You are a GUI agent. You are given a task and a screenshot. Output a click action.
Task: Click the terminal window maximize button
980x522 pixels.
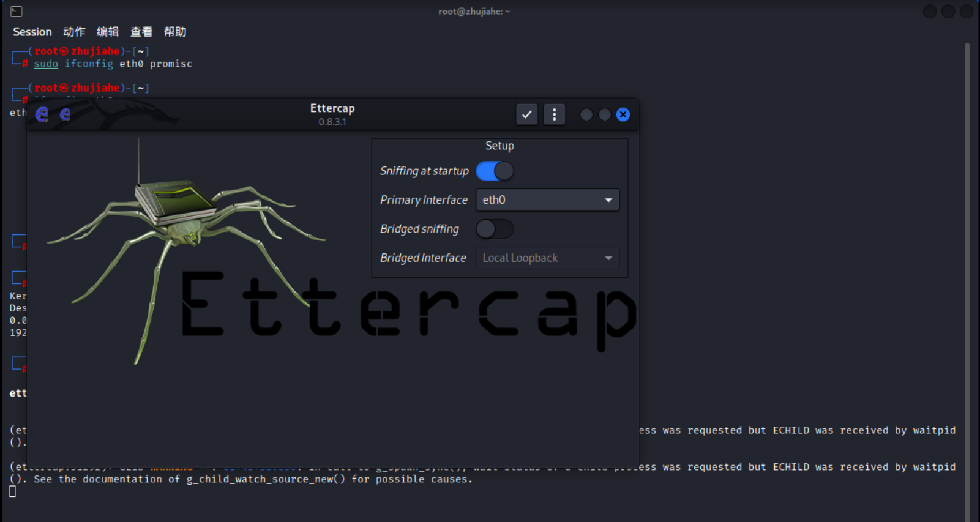point(948,11)
